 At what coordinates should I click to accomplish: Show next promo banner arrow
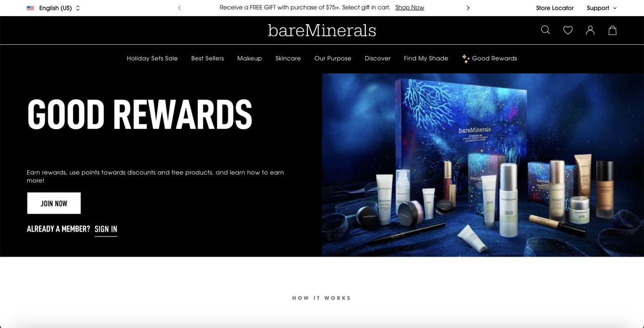(x=468, y=8)
